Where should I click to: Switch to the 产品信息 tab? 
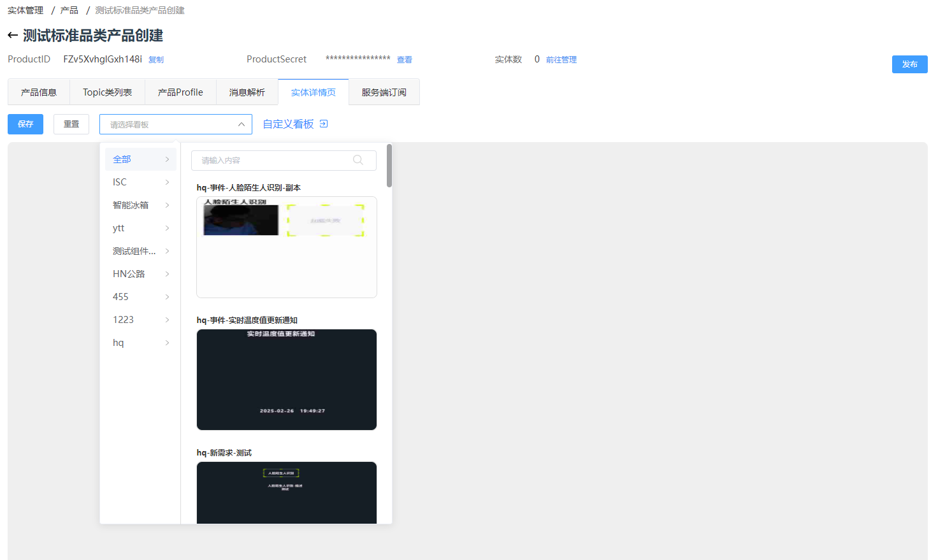[x=39, y=92]
